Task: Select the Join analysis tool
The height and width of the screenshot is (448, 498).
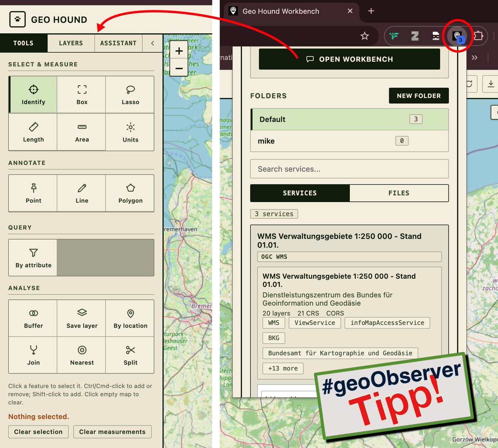Action: tap(33, 355)
